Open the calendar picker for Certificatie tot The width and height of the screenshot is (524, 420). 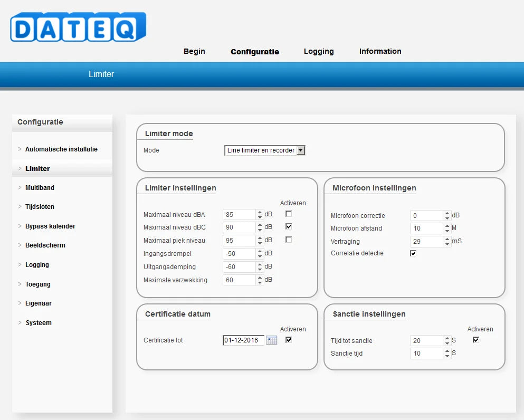271,340
